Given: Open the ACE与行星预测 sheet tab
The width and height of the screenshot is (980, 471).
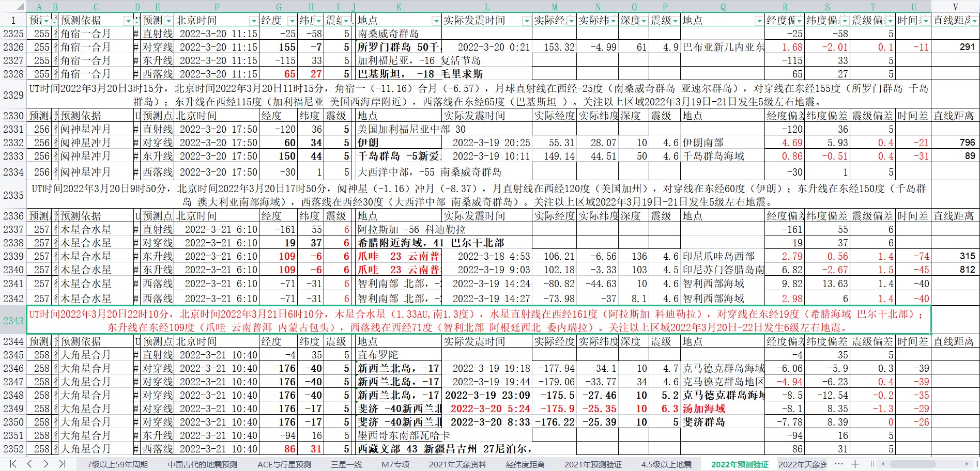Looking at the screenshot, I should click(x=284, y=464).
